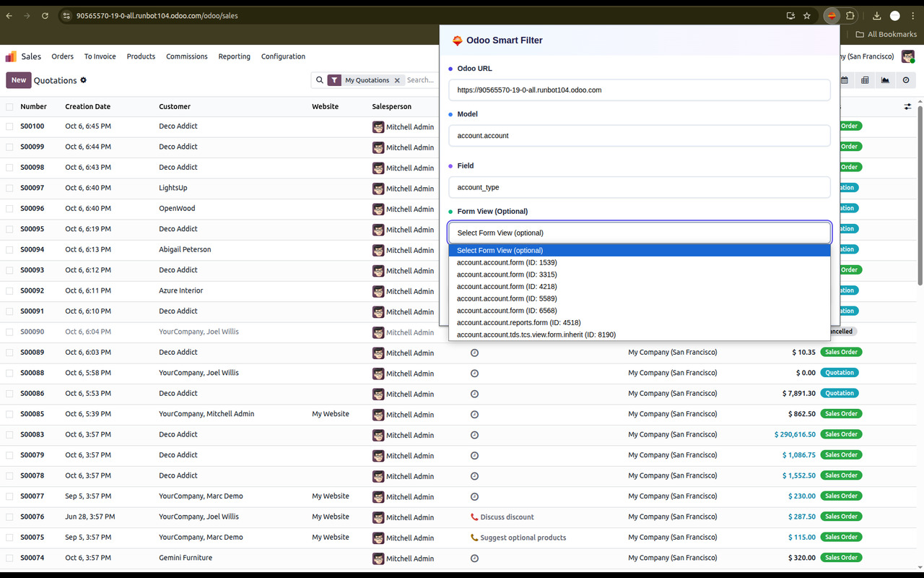
Task: Click activity clock icon for S00089
Action: tap(474, 353)
